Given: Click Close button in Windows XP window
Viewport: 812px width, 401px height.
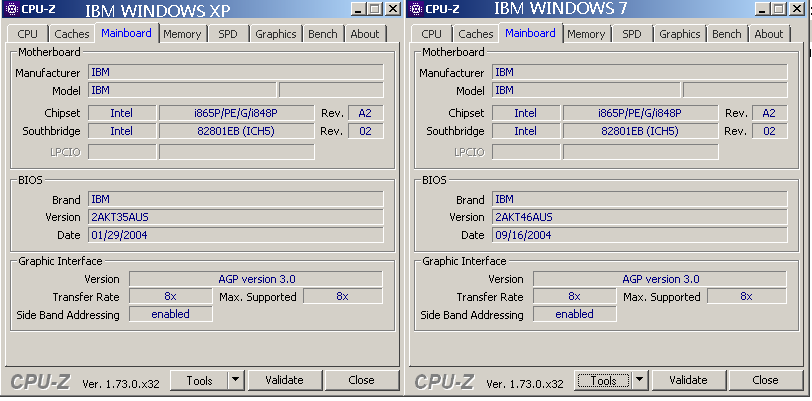Looking at the screenshot, I should [361, 380].
